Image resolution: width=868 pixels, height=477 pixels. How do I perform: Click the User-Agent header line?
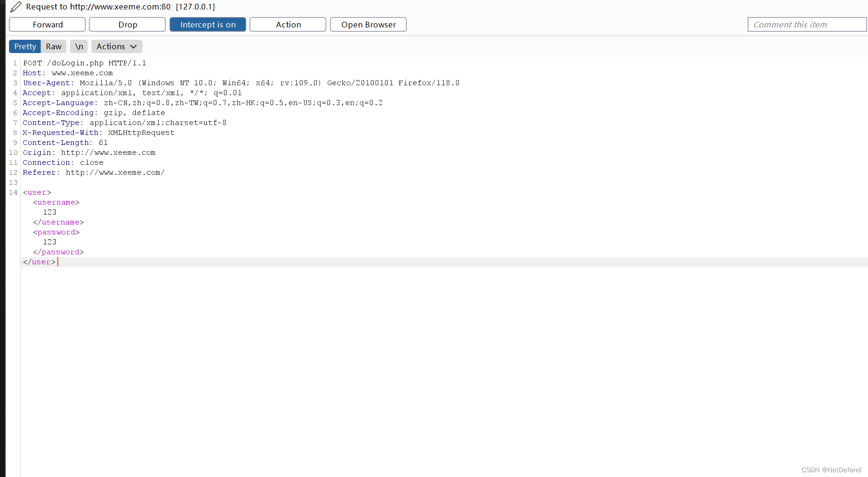click(x=241, y=83)
